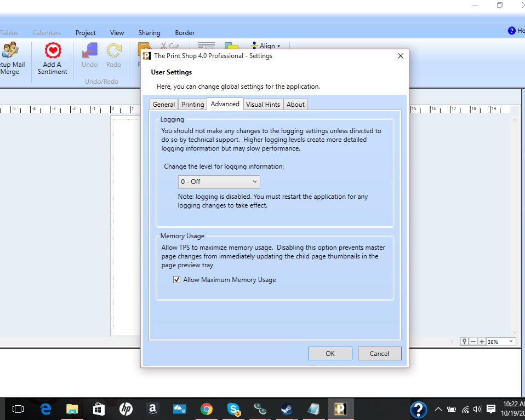
Task: Click the green spheres taskbar icon
Action: [x=260, y=409]
